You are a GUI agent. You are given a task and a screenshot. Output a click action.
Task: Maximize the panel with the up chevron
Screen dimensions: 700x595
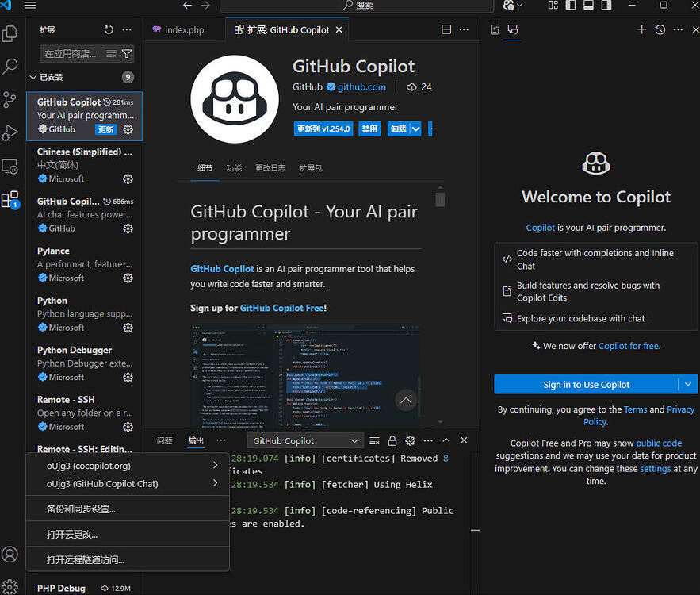(446, 440)
